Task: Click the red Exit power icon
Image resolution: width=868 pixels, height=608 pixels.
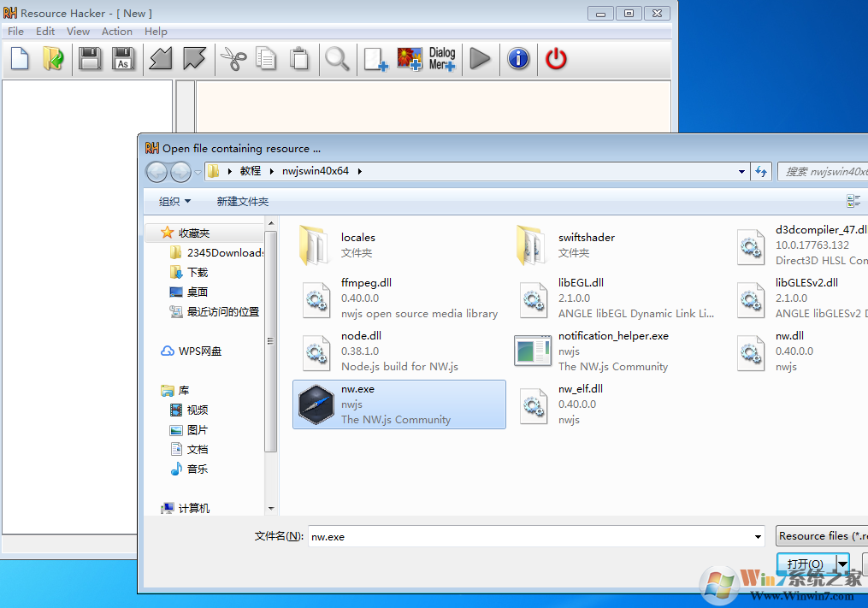Action: [555, 58]
